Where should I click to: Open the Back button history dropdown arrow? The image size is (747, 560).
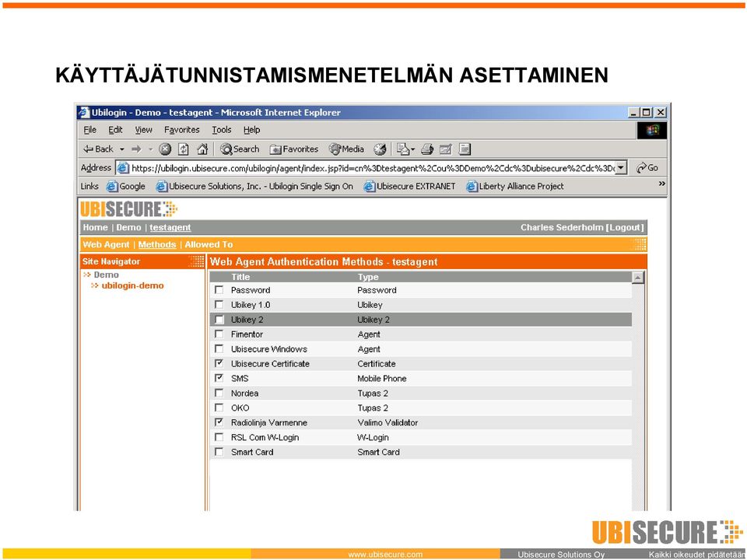click(122, 149)
